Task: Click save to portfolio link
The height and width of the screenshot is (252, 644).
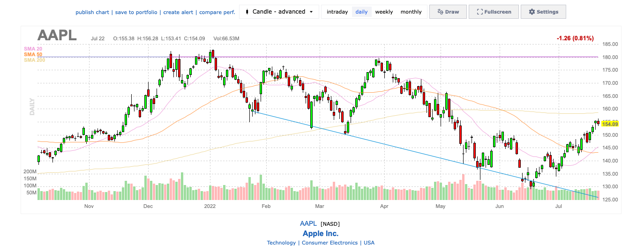Action: [x=137, y=12]
